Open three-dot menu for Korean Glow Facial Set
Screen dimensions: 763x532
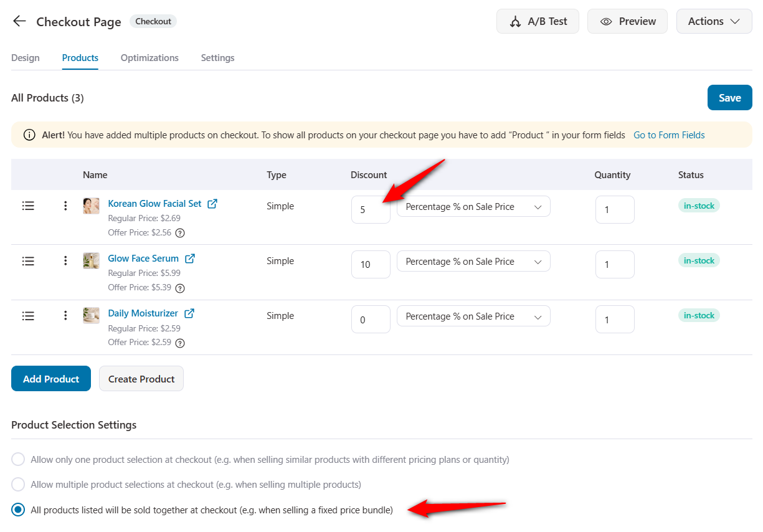tap(65, 206)
